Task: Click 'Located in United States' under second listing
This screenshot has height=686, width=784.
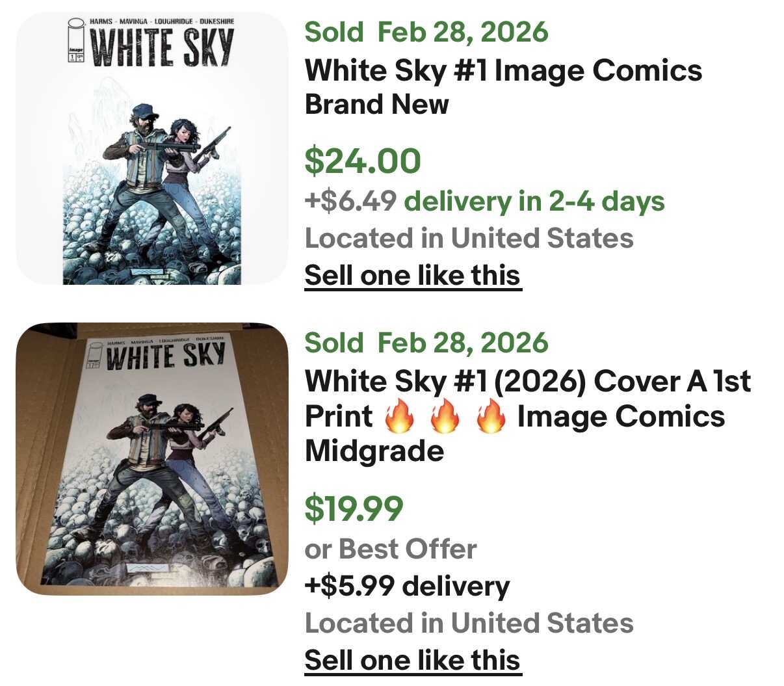Action: tap(469, 624)
